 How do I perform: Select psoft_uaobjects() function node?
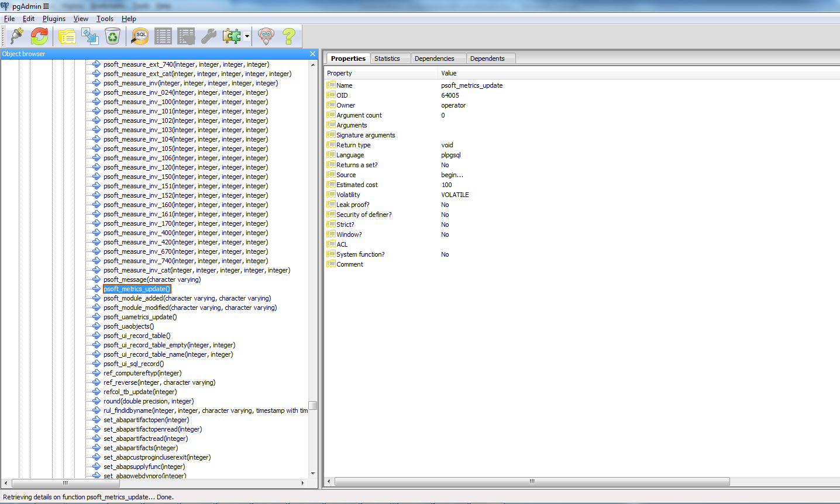pyautogui.click(x=129, y=326)
